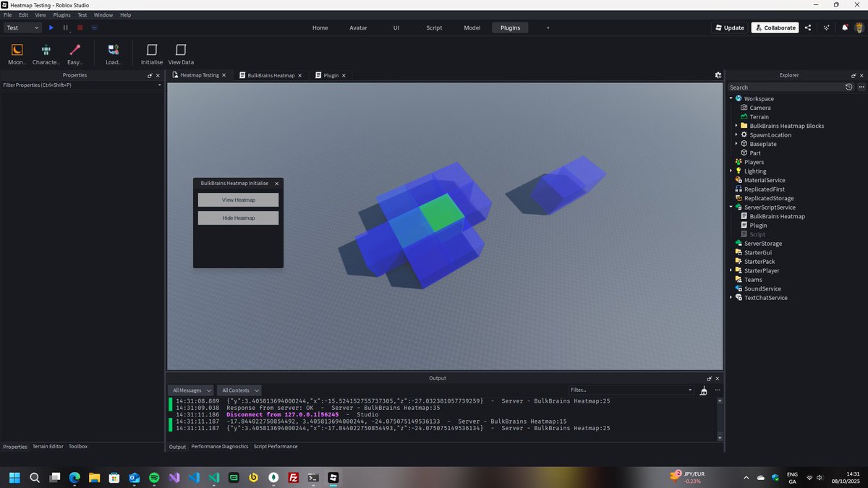Click the Explorer Search field
This screenshot has width=868, height=488.
pos(785,87)
